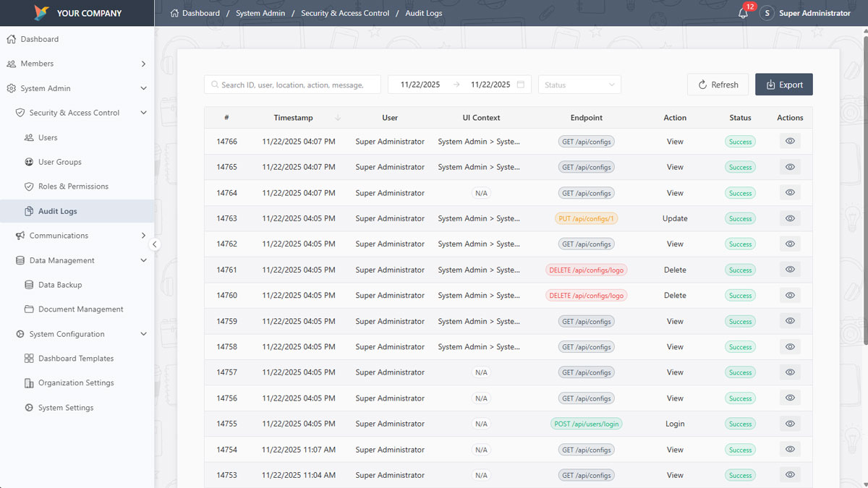Screen dimensions: 868x488
Task: Open Dashboard Templates page
Action: point(77,359)
